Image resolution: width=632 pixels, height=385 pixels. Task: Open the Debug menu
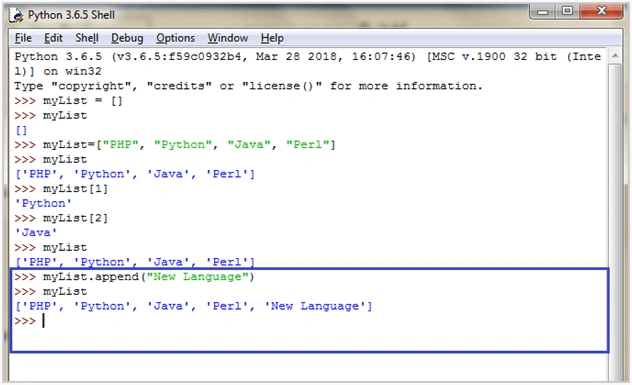[x=127, y=38]
